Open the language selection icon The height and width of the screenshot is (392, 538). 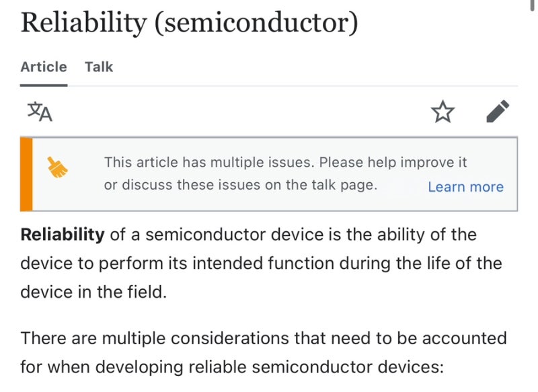[40, 112]
